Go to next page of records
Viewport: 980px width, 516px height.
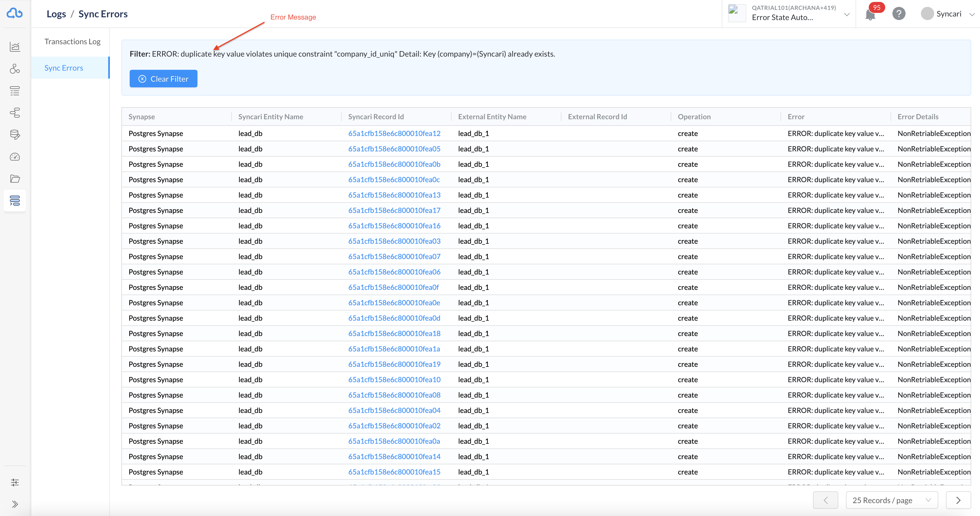[958, 500]
